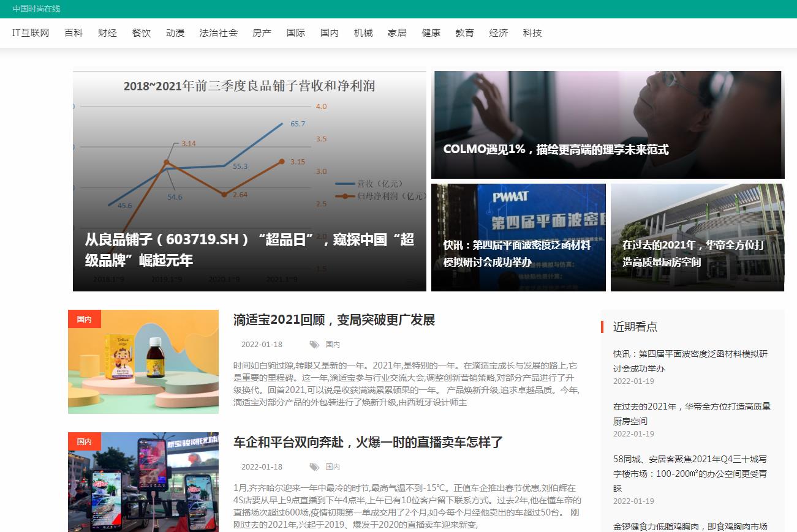797x532 pixels.
Task: Open 法治社会 from the nav bar
Action: pos(219,33)
